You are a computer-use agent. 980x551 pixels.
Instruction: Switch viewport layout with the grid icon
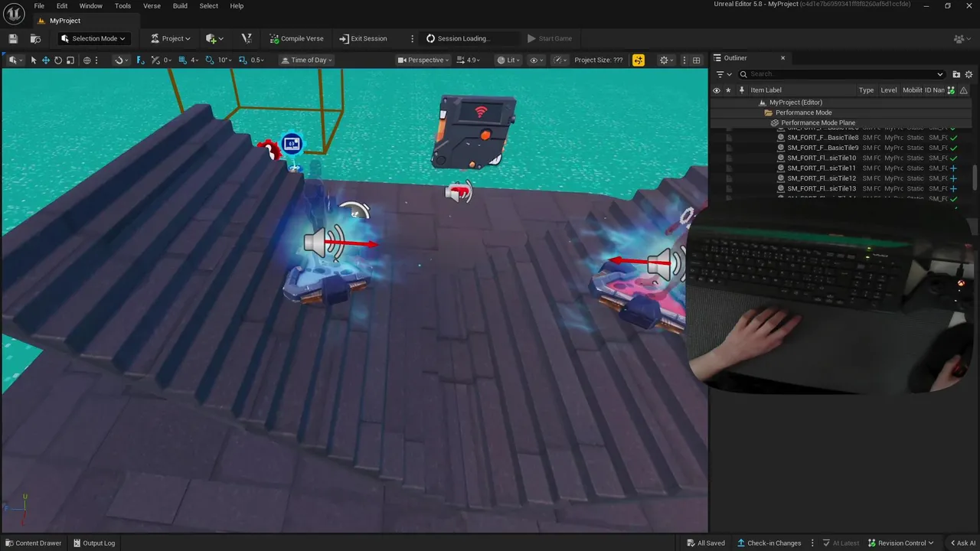point(696,60)
